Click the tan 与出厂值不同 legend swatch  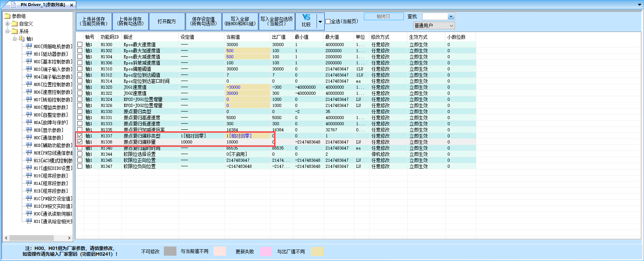click(x=317, y=251)
